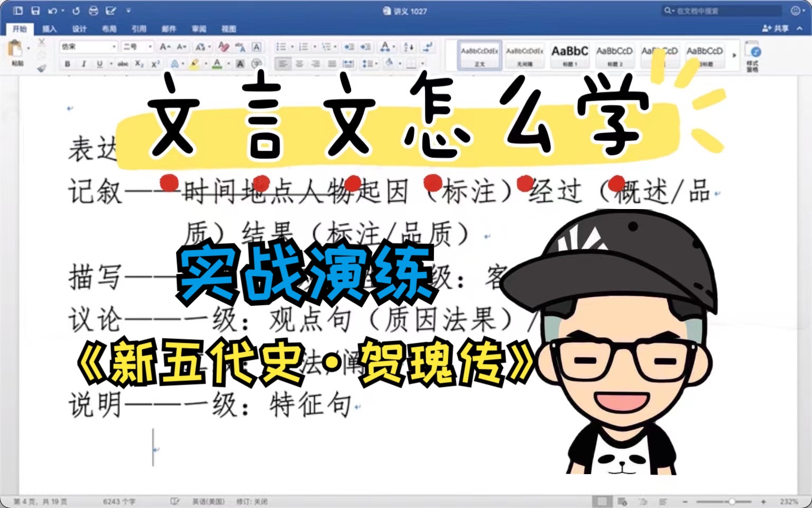Expand the styles gallery arrow
This screenshot has width=812, height=508.
tap(734, 55)
